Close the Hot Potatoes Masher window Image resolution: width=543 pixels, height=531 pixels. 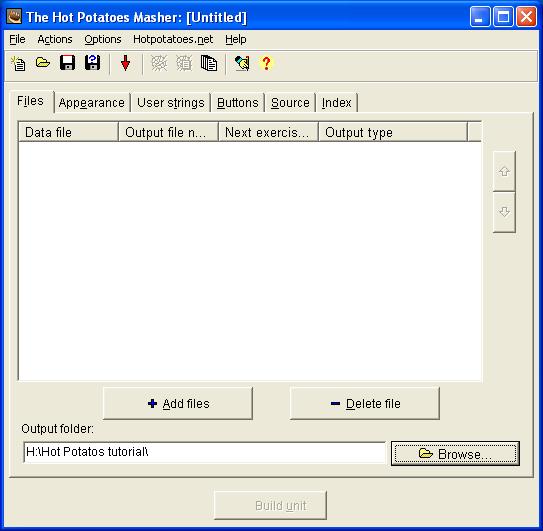pos(526,16)
